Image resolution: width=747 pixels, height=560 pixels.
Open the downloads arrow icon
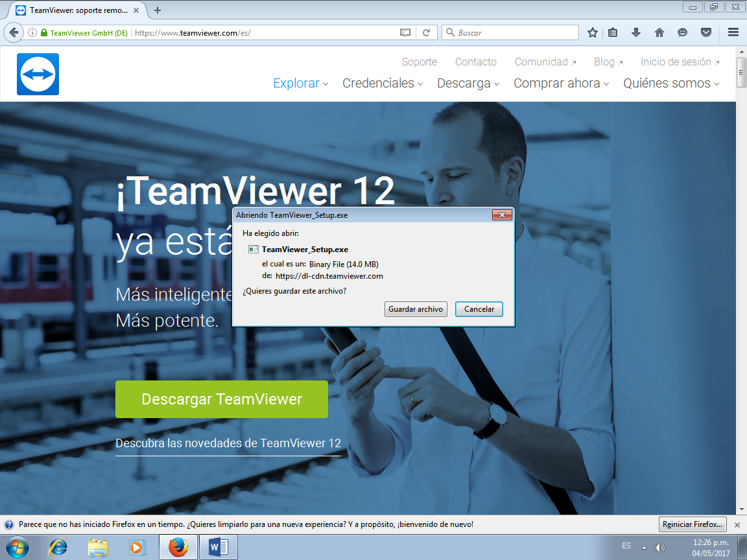[x=635, y=32]
